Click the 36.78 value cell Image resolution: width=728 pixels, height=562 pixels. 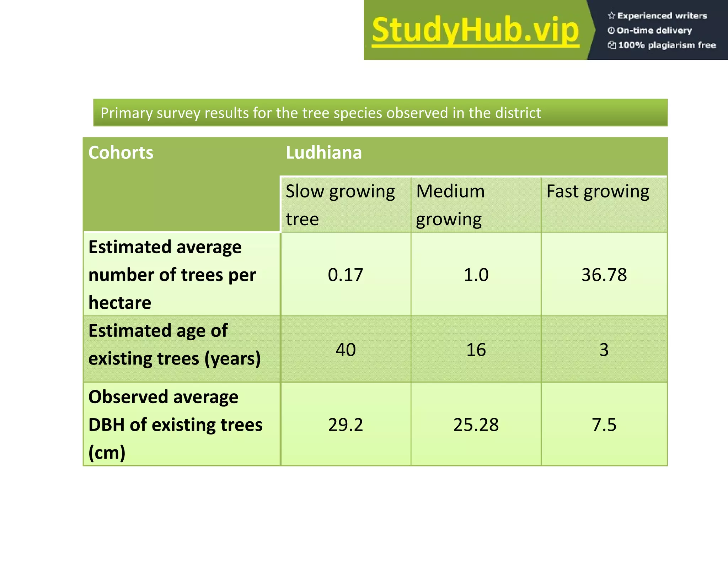(x=604, y=274)
